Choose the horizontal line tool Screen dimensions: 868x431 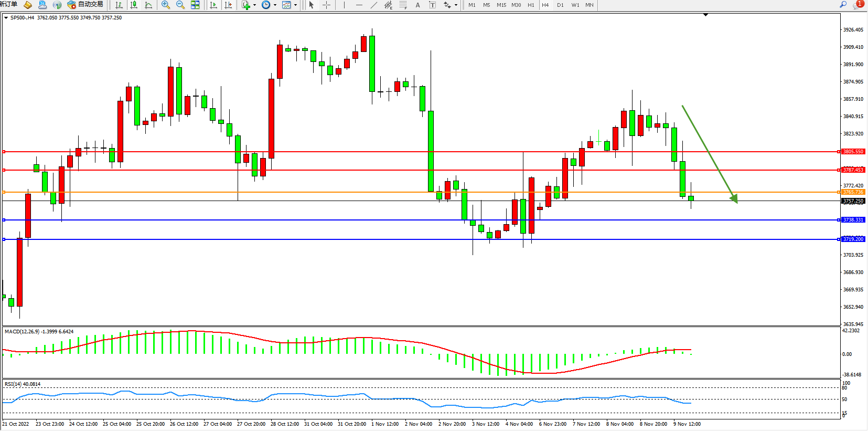[x=359, y=5]
